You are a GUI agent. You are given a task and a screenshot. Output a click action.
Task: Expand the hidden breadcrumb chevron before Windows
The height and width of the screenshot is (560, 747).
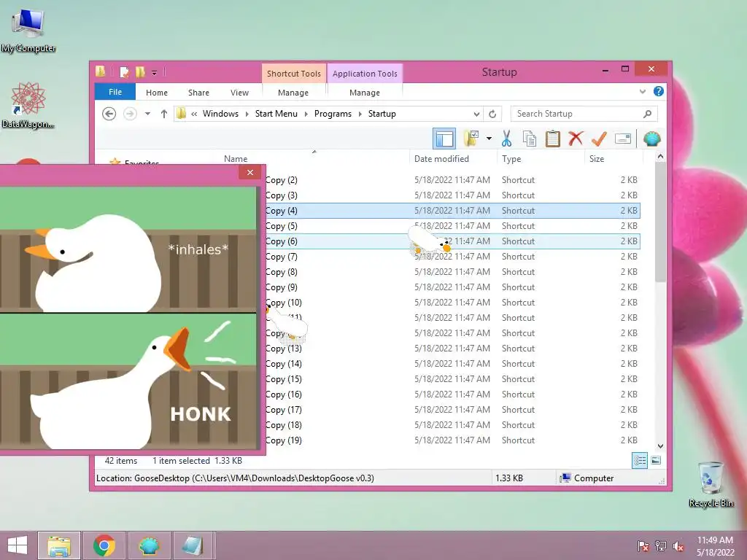coord(194,114)
